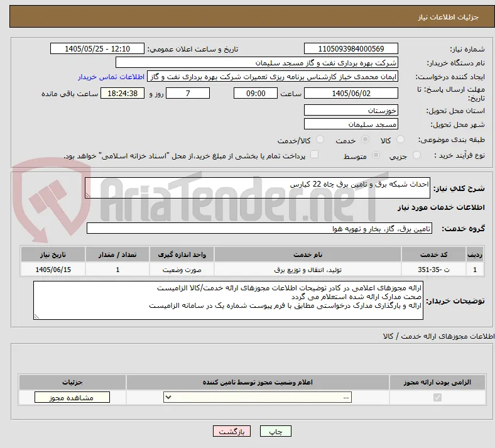Screen dimensions: 495x448
Task: Click the remaining days field 7
Action: point(188,94)
